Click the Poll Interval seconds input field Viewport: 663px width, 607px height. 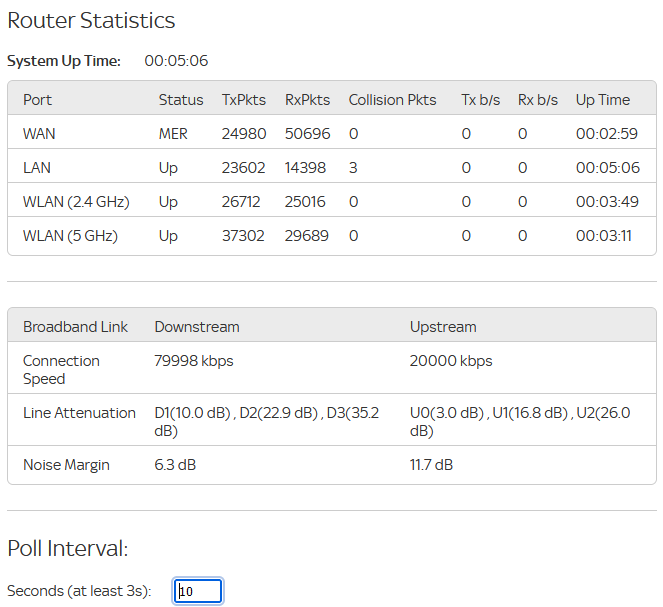tap(198, 591)
